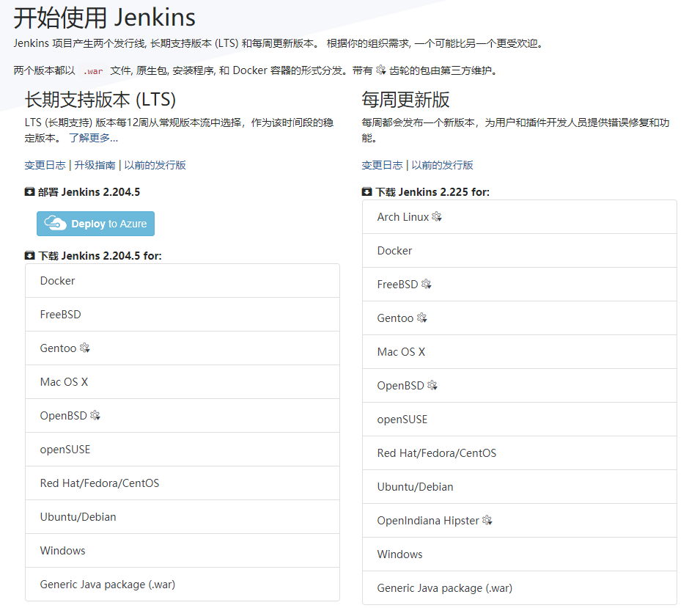
Task: Open weekly 以前的发行版 past releases link
Action: click(443, 165)
